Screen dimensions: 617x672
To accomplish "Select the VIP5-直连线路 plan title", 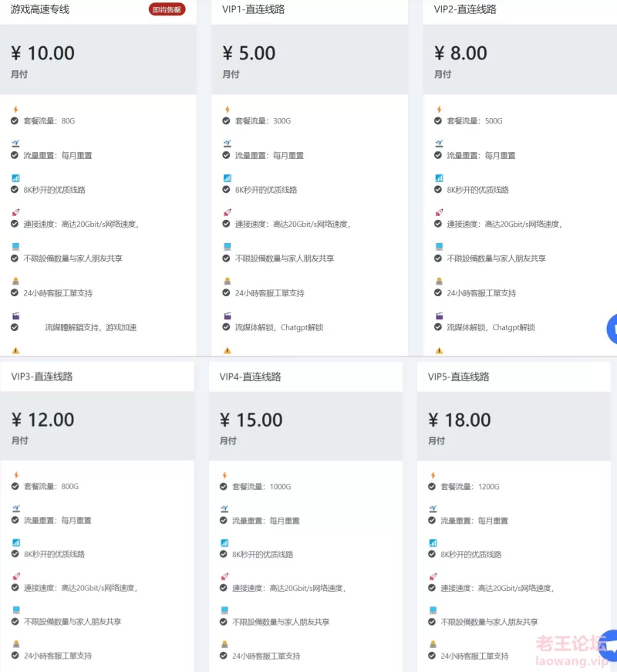I will 458,377.
